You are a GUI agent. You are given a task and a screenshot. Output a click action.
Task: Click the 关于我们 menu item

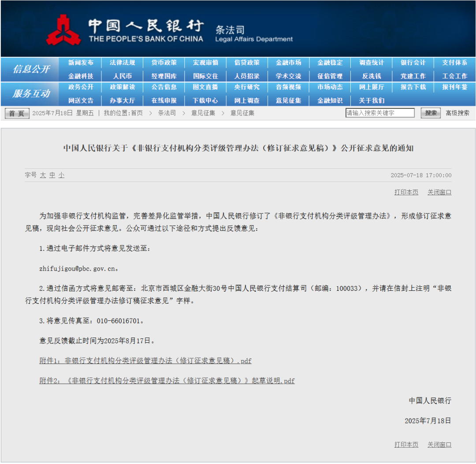[372, 100]
